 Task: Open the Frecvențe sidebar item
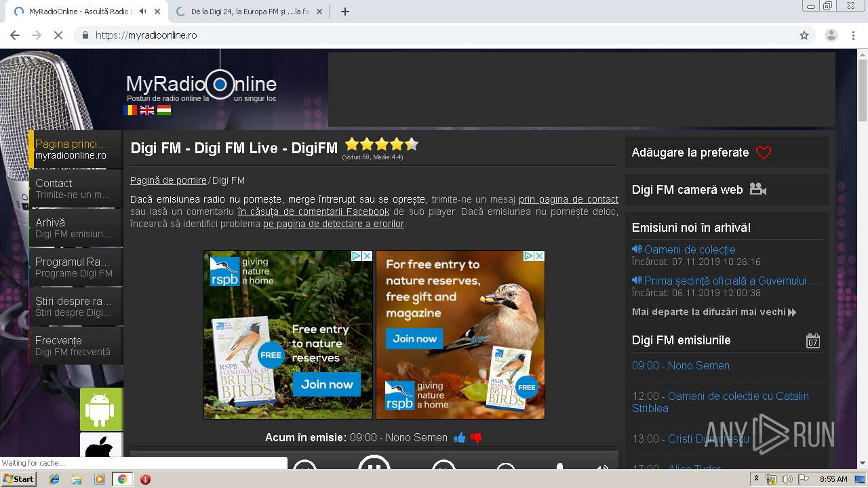coord(75,346)
